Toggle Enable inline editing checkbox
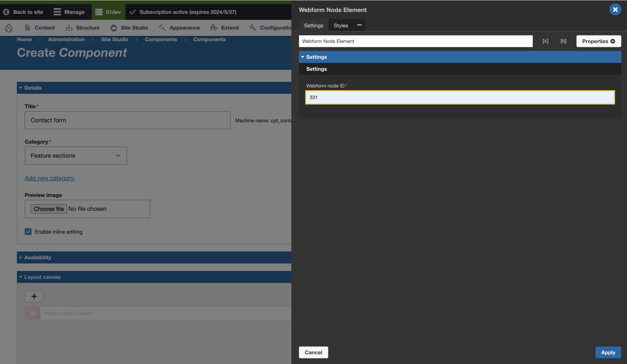Image resolution: width=627 pixels, height=364 pixels. point(28,232)
